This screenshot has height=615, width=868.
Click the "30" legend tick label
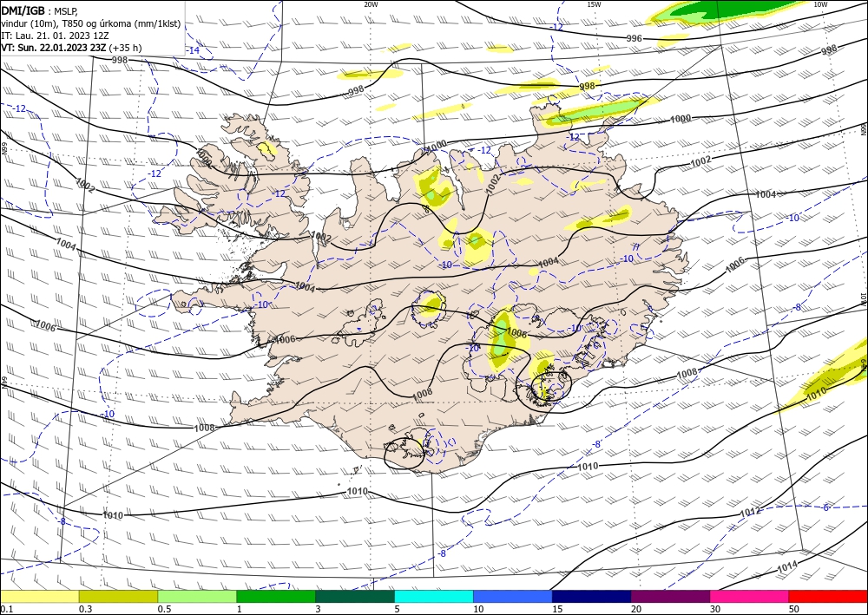pos(715,610)
